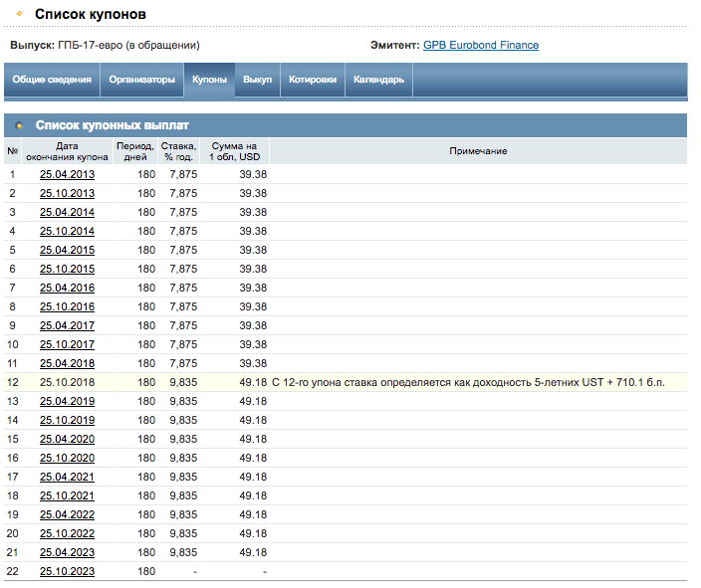Open coupon date 25.10.2023
Image resolution: width=701 pixels, height=588 pixels.
67,572
